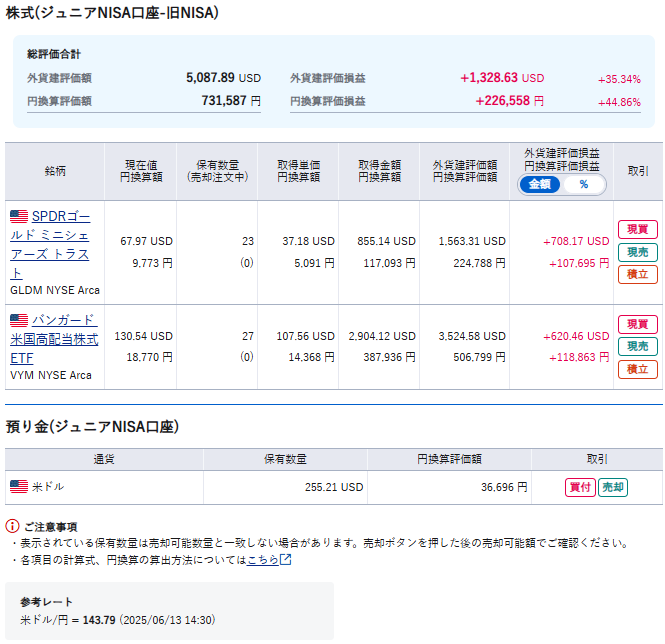Click 買付 button for 米ドル

[x=580, y=487]
